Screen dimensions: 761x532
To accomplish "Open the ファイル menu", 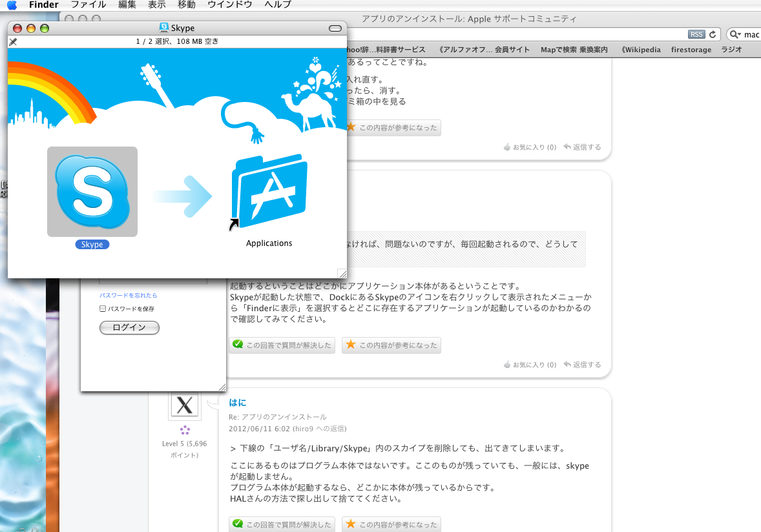I will pyautogui.click(x=89, y=5).
